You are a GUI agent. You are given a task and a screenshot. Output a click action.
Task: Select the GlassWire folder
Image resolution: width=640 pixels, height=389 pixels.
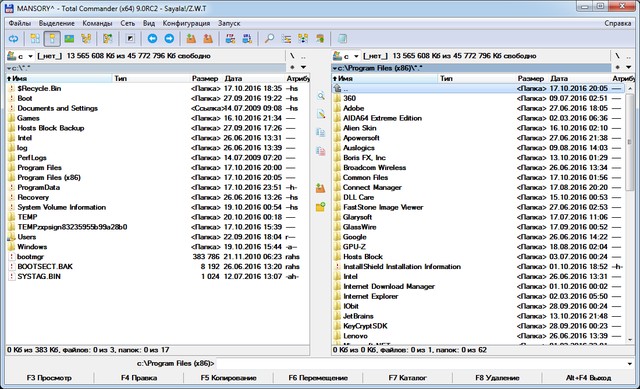(359, 227)
